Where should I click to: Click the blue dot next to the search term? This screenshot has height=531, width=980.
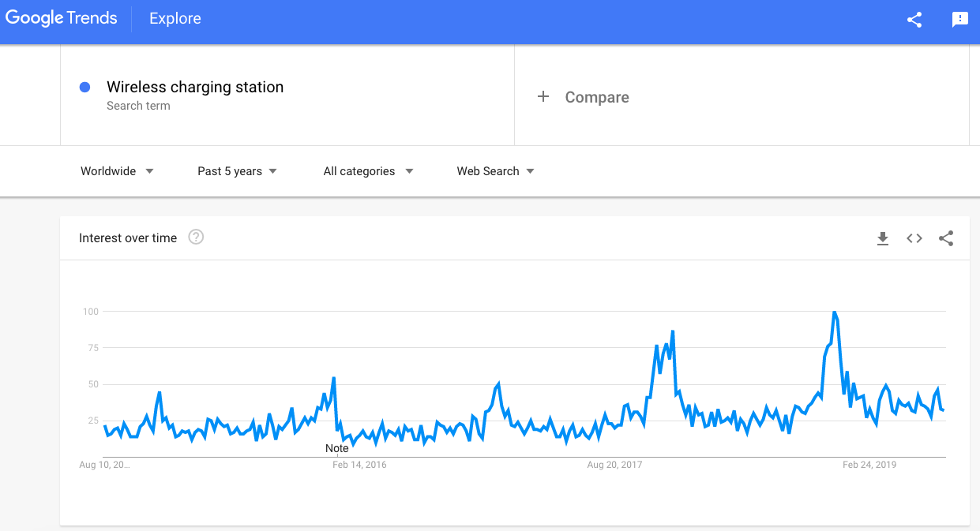pyautogui.click(x=85, y=88)
